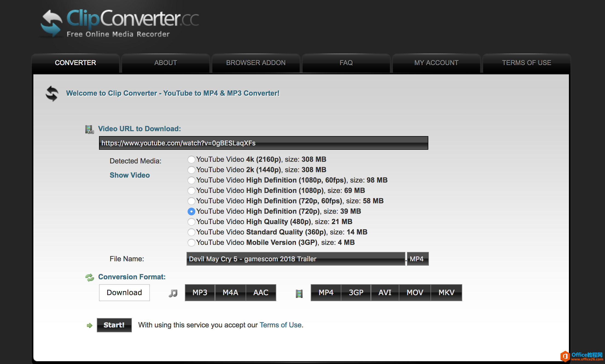Click the File Name text field
Image resolution: width=605 pixels, height=364 pixels.
click(295, 259)
